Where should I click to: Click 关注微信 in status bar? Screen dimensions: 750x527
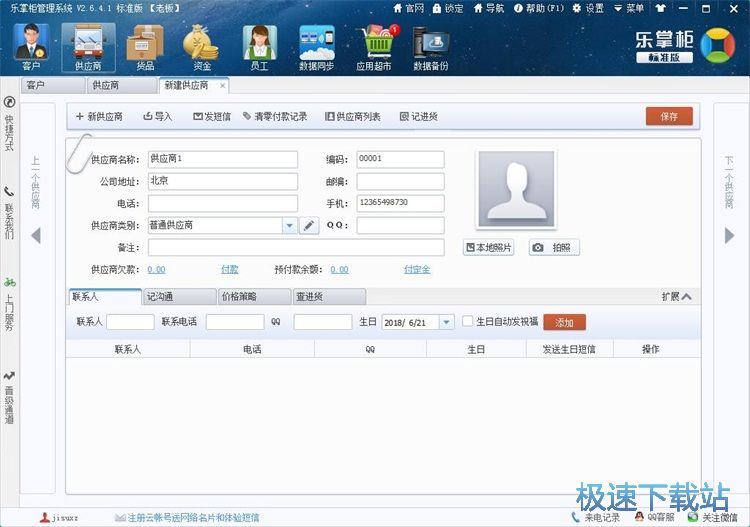(x=713, y=517)
